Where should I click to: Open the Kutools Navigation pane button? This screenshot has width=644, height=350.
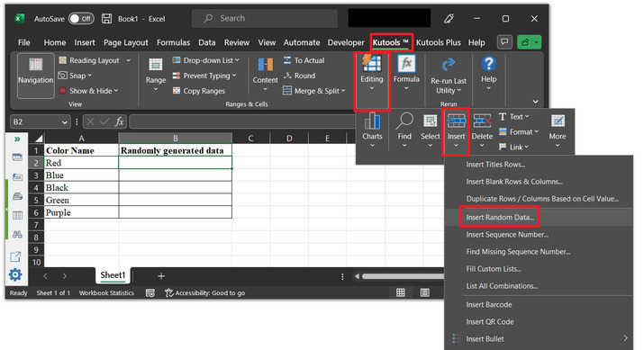[x=36, y=76]
